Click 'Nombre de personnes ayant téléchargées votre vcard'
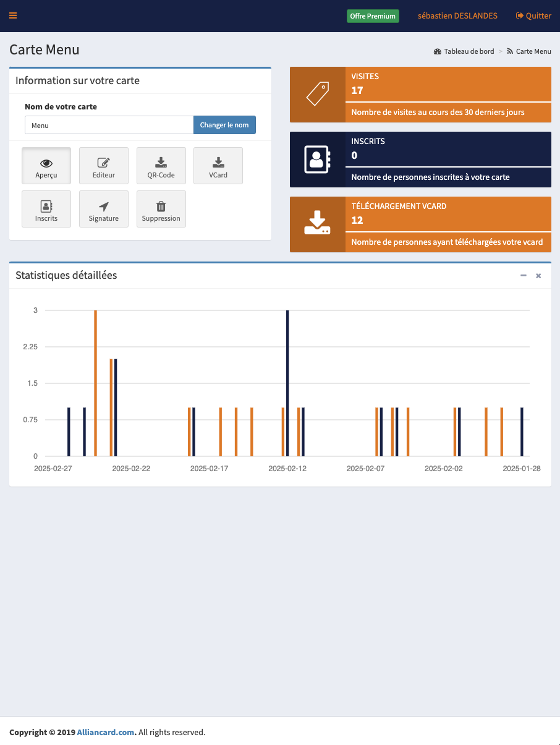 tap(447, 242)
